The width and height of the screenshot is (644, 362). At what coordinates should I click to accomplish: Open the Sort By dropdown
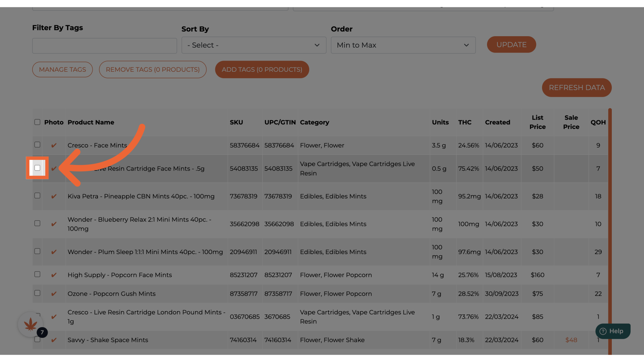(254, 45)
